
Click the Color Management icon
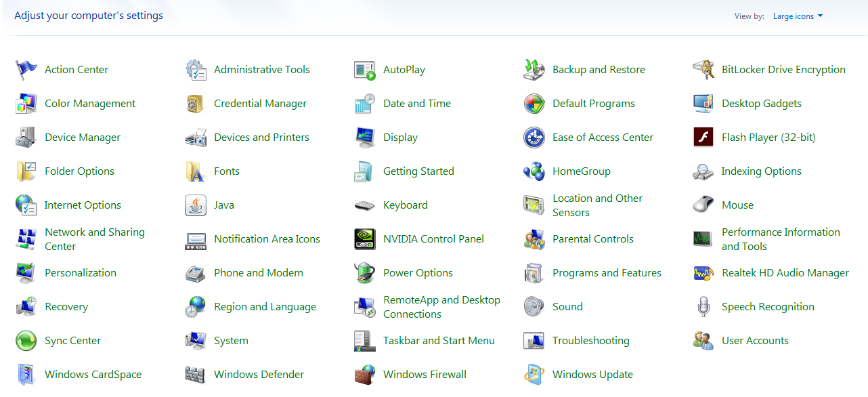[x=26, y=104]
